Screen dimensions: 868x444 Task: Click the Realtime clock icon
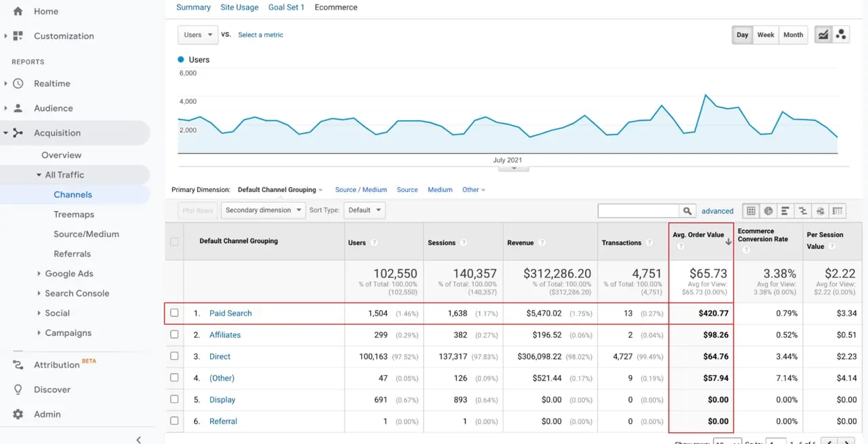pos(18,83)
